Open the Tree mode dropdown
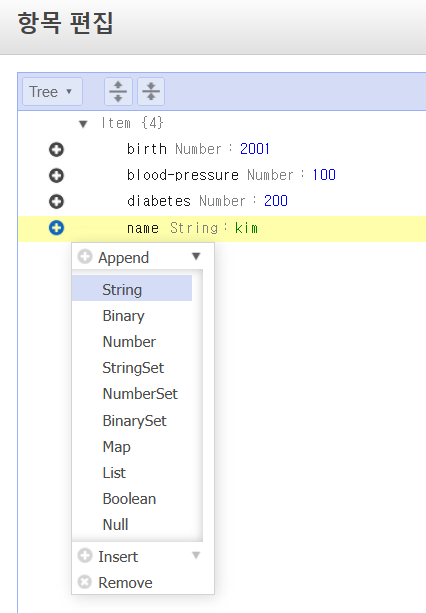426x613 pixels. [x=52, y=91]
